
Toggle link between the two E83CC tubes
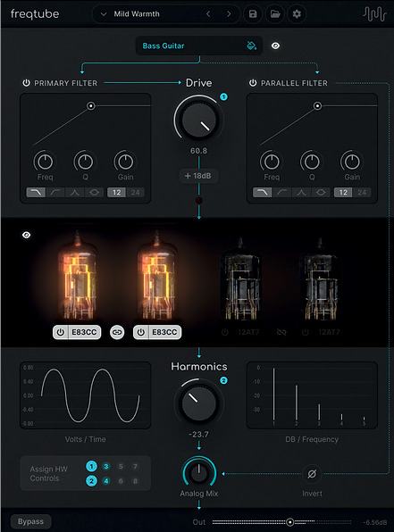coord(117,332)
